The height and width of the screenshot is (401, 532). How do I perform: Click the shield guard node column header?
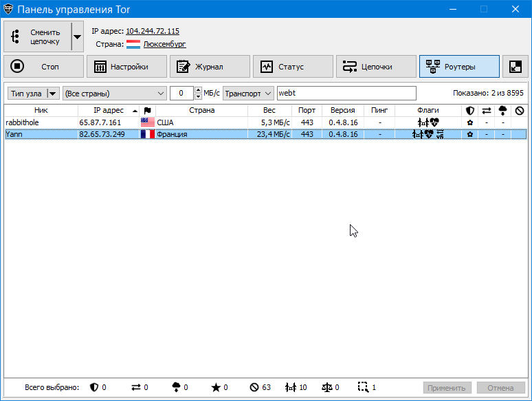pos(470,111)
